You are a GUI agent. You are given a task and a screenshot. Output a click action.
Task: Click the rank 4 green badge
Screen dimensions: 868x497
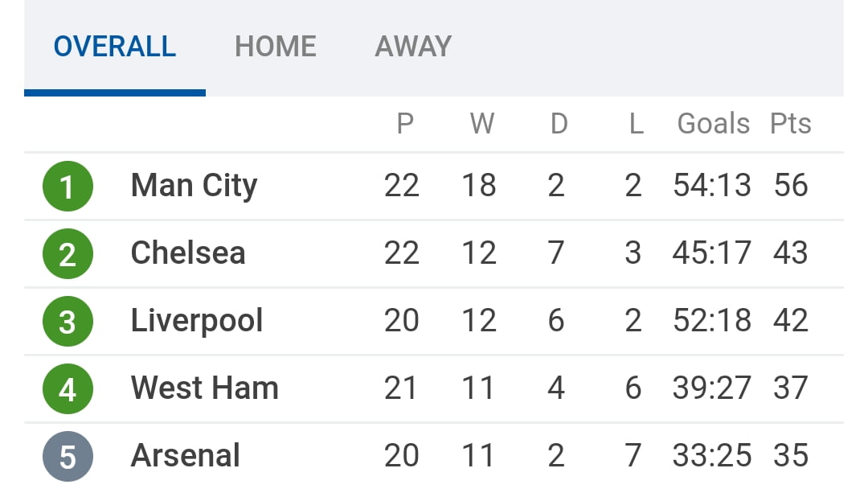pyautogui.click(x=68, y=389)
